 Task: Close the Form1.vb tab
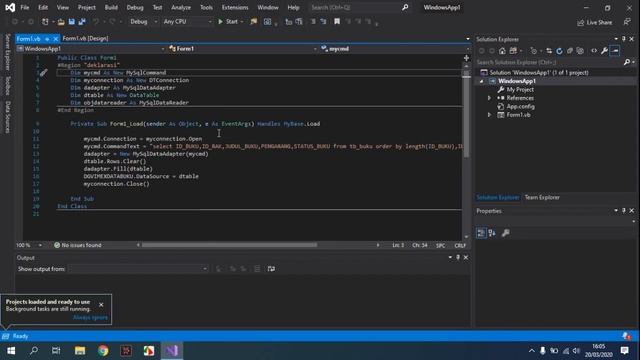56,39
